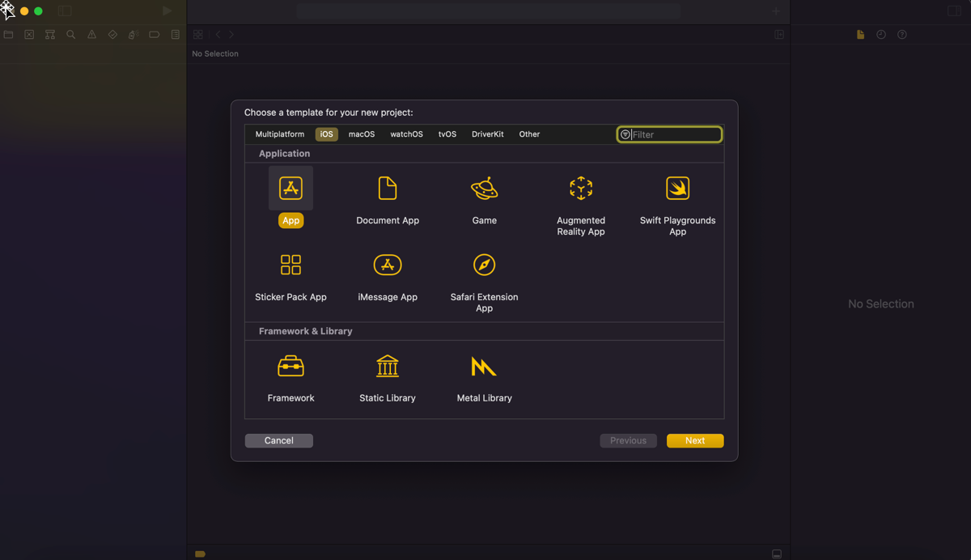Switch to the macOS tab
Image resolution: width=971 pixels, height=560 pixels.
click(x=362, y=134)
